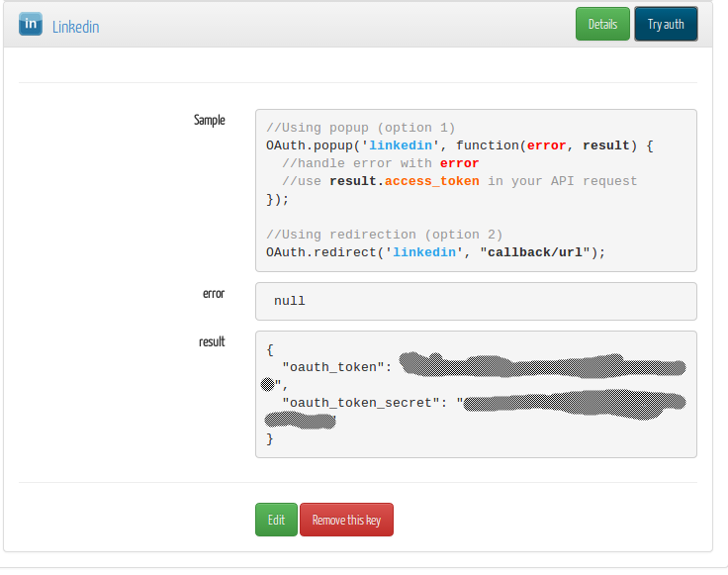Click the "//handle error with error" comment
Image resolution: width=728 pixels, height=575 pixels.
click(380, 163)
